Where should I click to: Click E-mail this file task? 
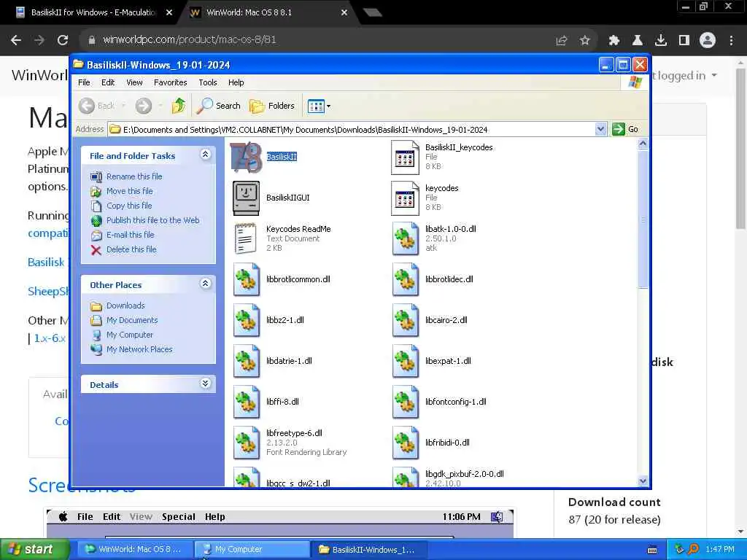click(130, 235)
